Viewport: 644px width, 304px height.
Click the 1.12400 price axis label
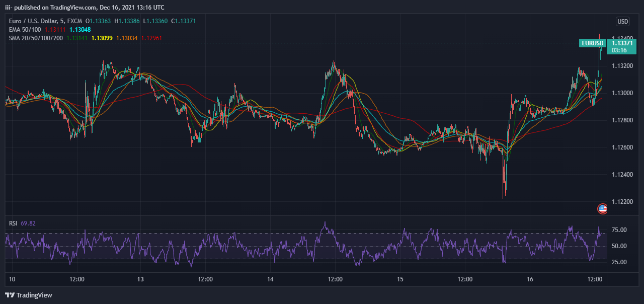point(622,175)
